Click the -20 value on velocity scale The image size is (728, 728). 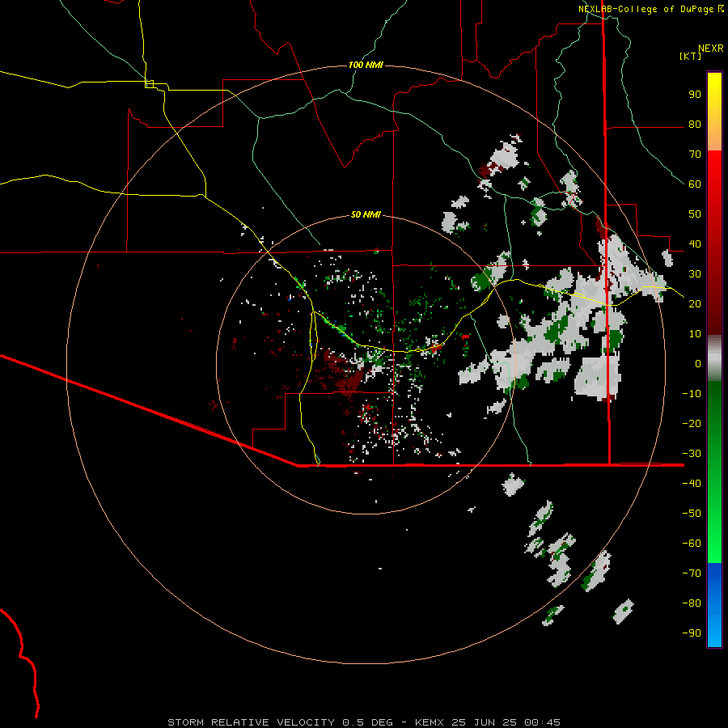coord(692,424)
